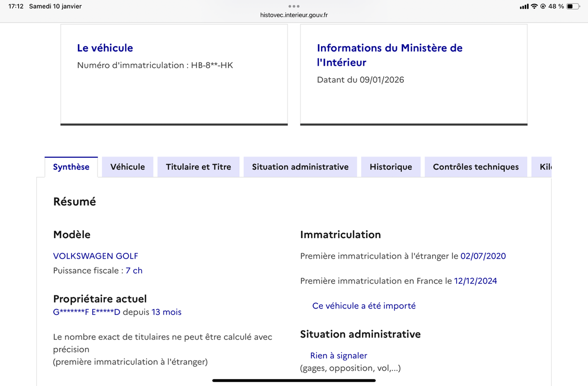The width and height of the screenshot is (588, 386).
Task: Click the 02/07/2020 foreign registration date
Action: pyautogui.click(x=483, y=256)
